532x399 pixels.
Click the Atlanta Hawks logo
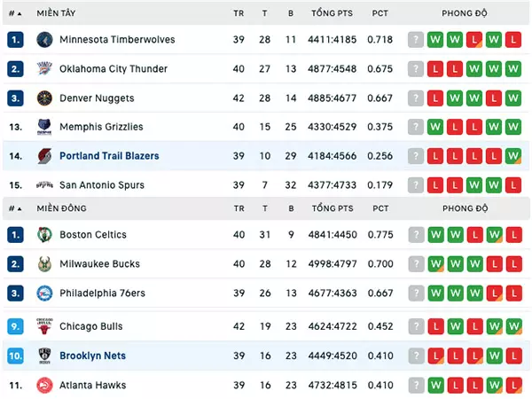[x=44, y=385]
